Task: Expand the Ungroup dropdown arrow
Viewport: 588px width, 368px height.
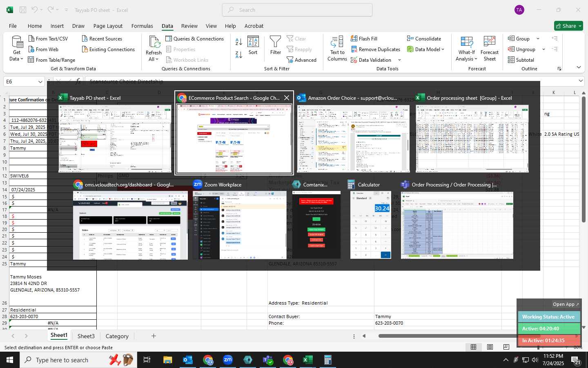Action: [x=543, y=49]
